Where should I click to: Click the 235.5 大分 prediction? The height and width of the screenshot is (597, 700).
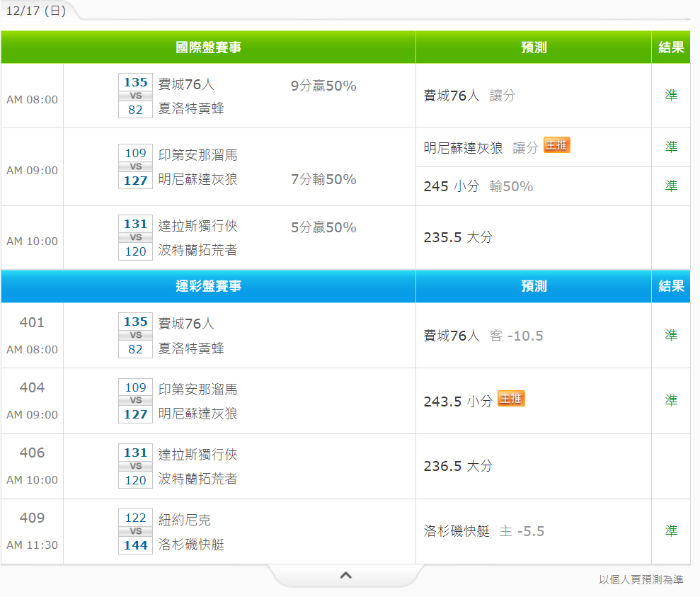click(x=458, y=237)
